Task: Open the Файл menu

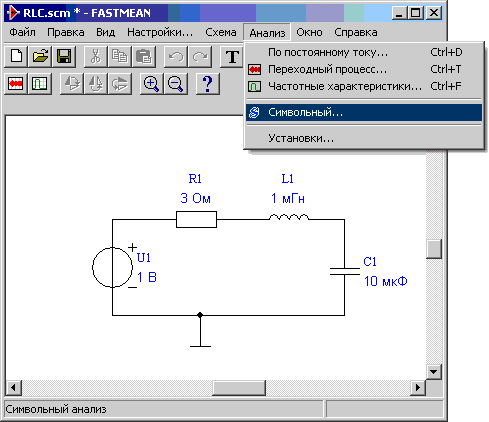Action: coord(22,32)
